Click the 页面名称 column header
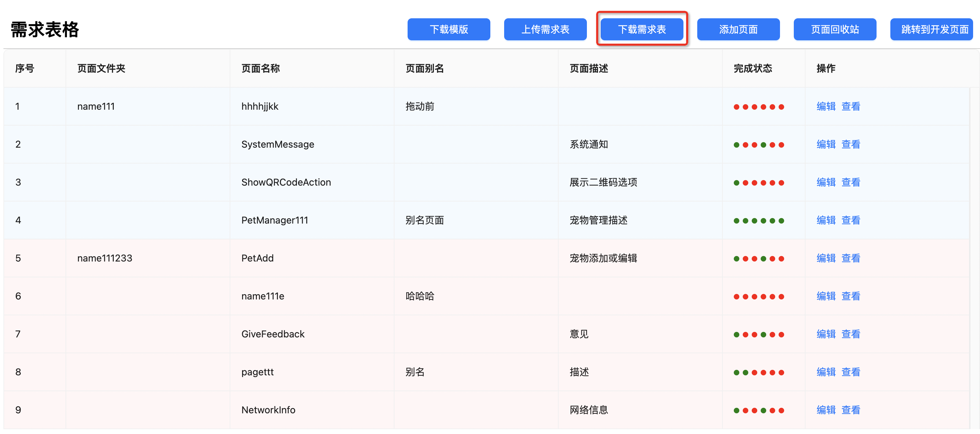 (261, 69)
